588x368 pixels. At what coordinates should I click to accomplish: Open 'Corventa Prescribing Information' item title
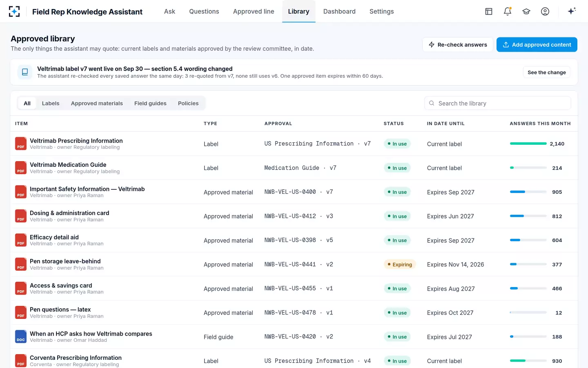(76, 358)
